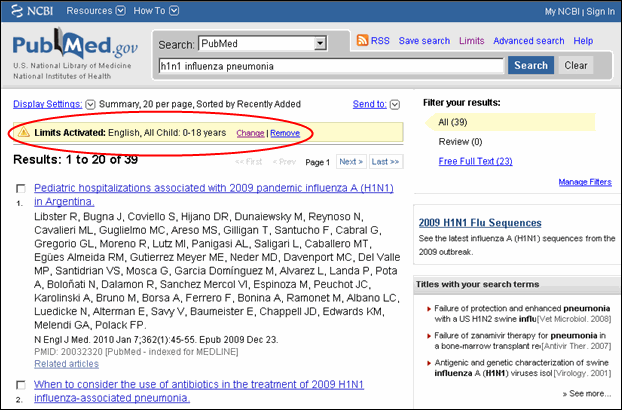Select the antibiotics treatment article checkbox
Image resolution: width=622 pixels, height=410 pixels.
click(x=22, y=385)
